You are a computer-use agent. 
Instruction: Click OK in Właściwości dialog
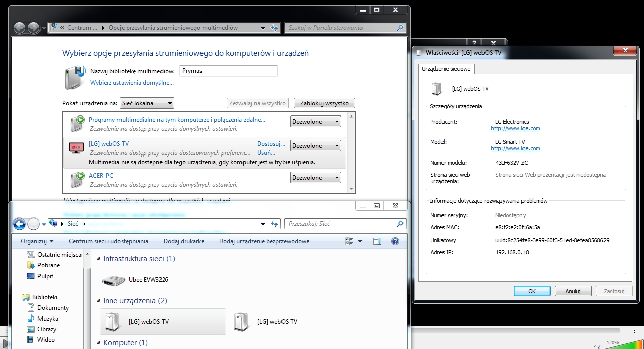click(532, 291)
